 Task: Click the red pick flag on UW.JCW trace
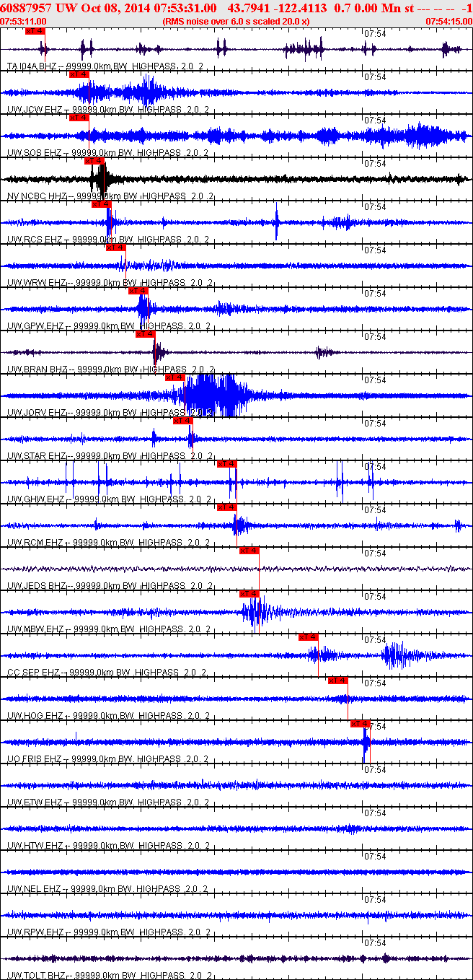[79, 74]
